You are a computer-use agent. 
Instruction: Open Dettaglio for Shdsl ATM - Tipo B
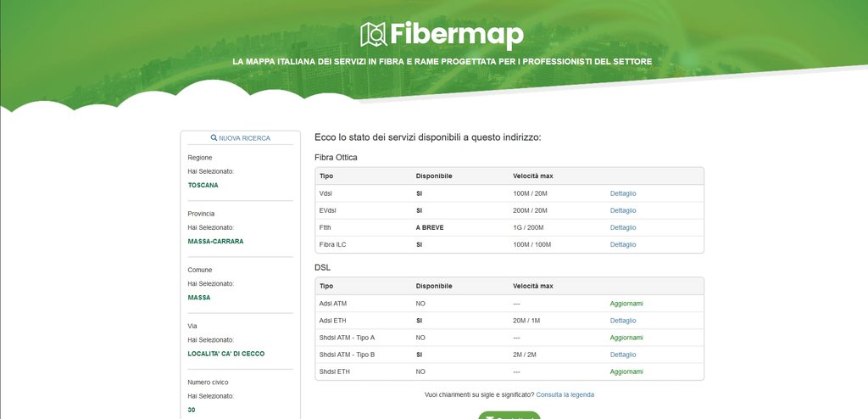click(x=623, y=355)
